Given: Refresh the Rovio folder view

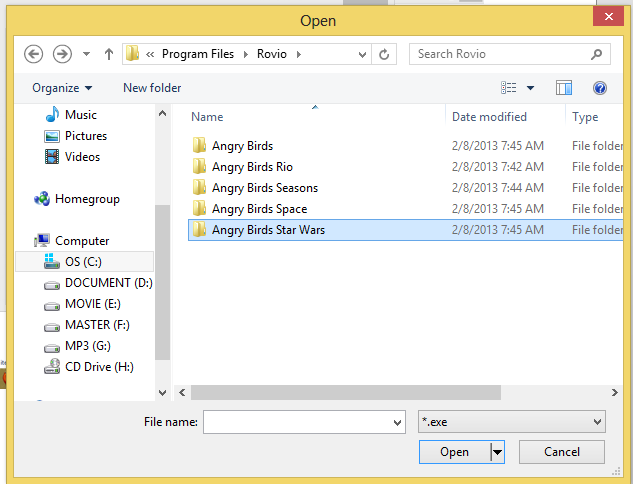Looking at the screenshot, I should [x=384, y=54].
